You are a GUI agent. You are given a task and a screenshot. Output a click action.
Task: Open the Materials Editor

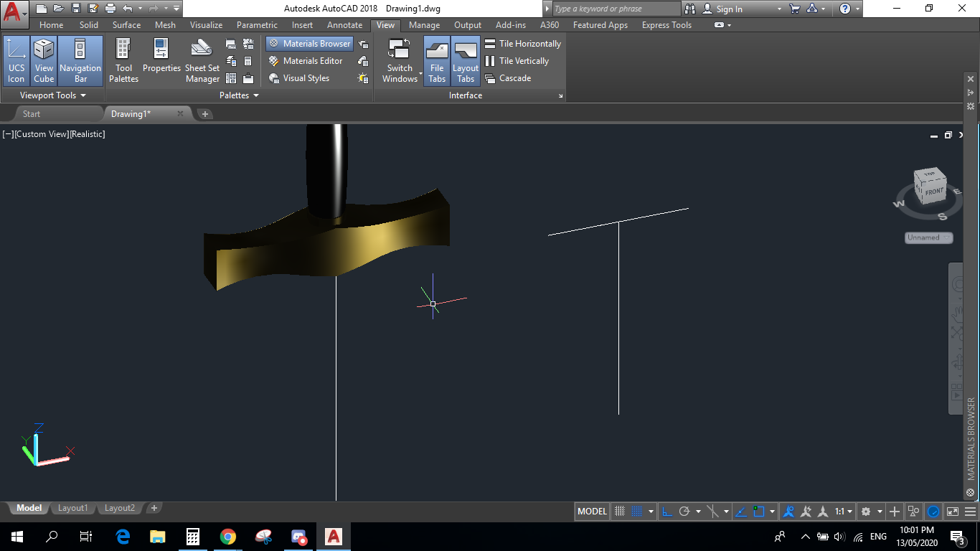(306, 61)
